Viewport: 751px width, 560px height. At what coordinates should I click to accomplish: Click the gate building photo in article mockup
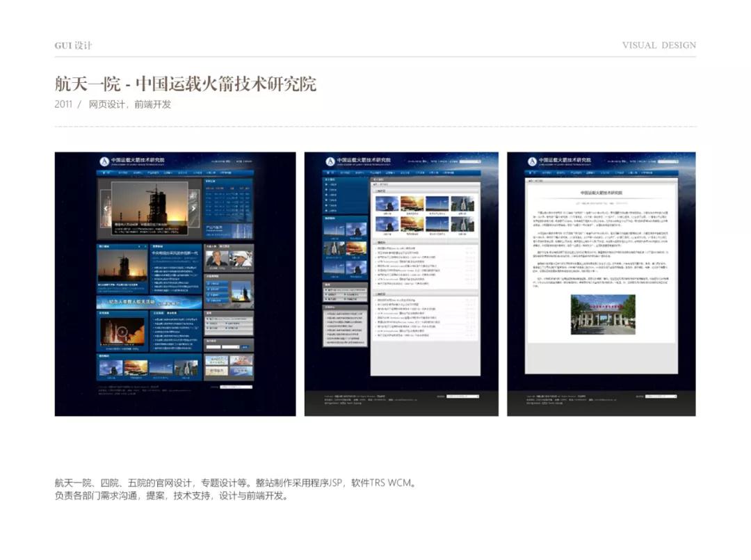603,314
